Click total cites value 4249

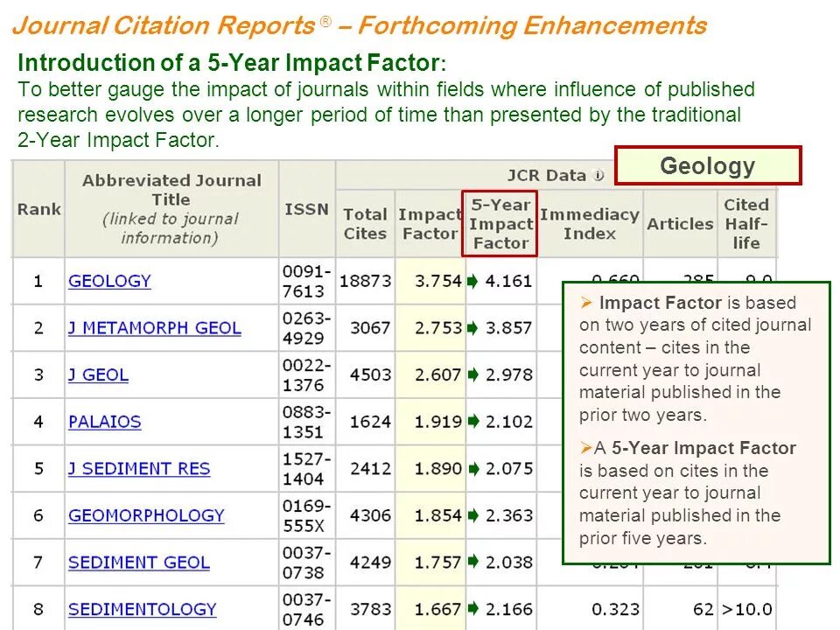(371, 562)
